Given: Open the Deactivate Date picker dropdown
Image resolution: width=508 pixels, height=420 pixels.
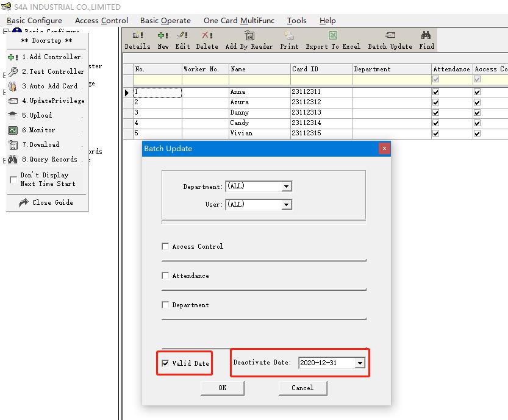Looking at the screenshot, I should (360, 363).
